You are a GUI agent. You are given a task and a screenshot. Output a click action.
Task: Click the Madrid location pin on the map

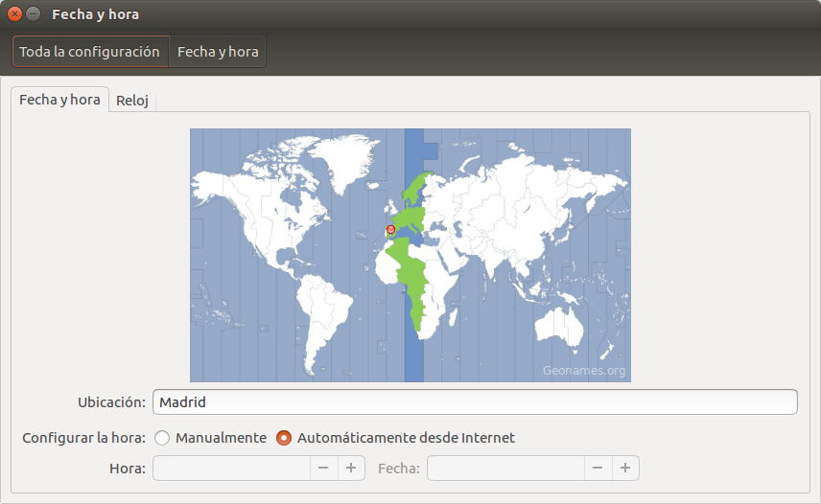pos(389,230)
